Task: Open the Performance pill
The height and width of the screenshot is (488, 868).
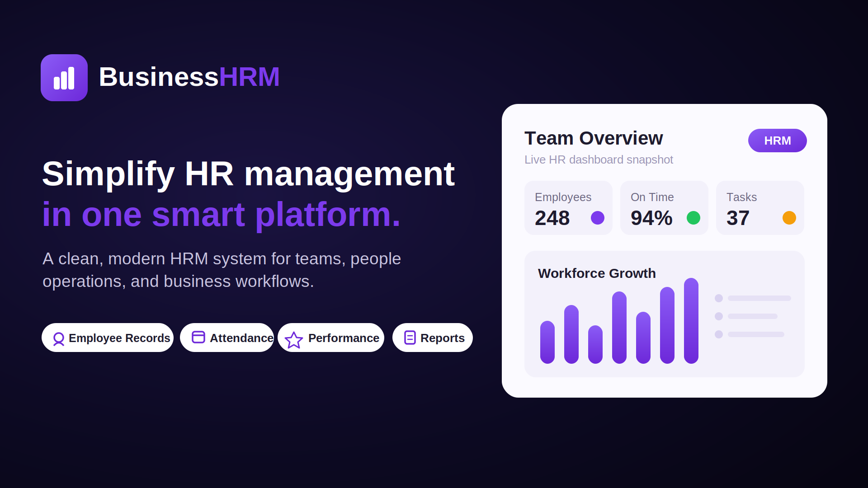Action: pyautogui.click(x=331, y=338)
